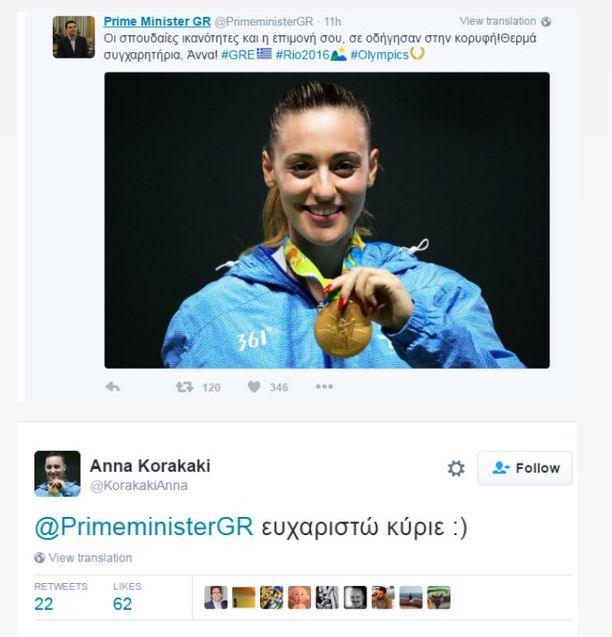612x637 pixels.
Task: Follow Anna Korakaki
Action: click(525, 468)
